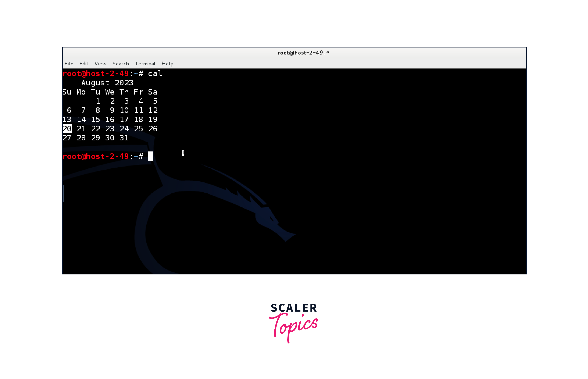588x379 pixels.
Task: Click date 15 in the calendar output
Action: 95,120
